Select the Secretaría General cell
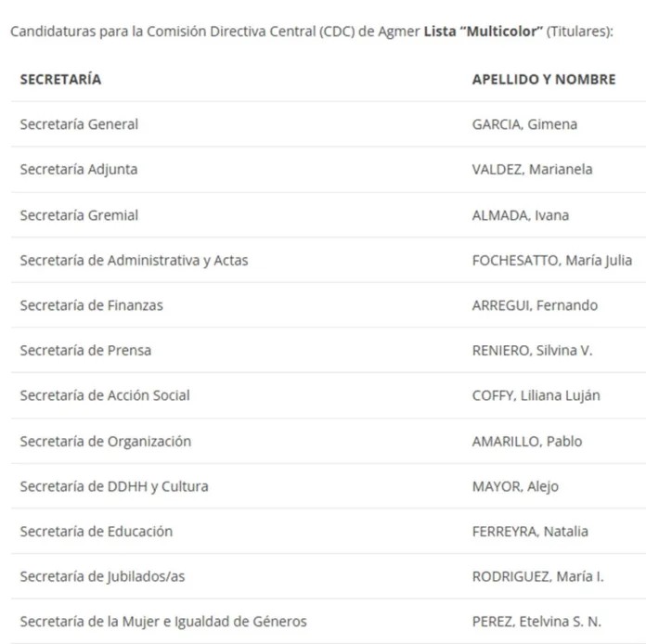This screenshot has height=644, width=646. (79, 124)
